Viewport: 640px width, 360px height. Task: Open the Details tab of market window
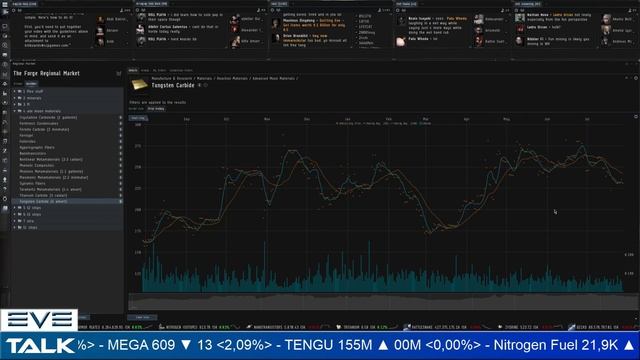133,70
